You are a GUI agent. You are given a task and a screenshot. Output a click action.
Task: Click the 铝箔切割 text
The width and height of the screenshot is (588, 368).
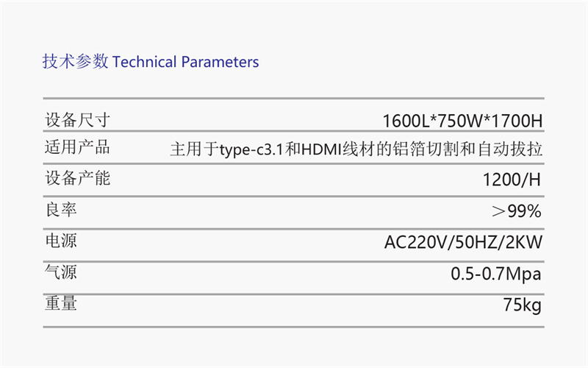(445, 149)
